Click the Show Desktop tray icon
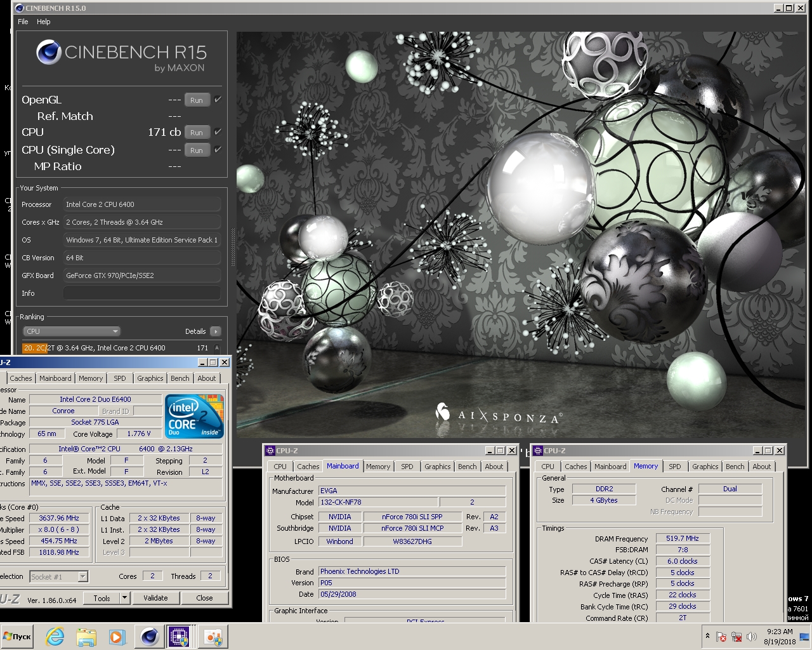Screen dimensions: 812x650 point(805,637)
